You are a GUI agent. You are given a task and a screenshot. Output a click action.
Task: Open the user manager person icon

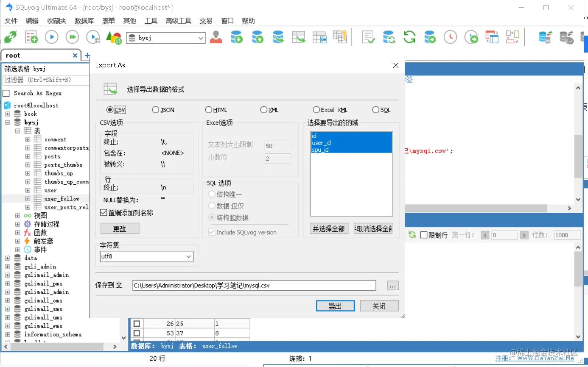click(x=216, y=37)
